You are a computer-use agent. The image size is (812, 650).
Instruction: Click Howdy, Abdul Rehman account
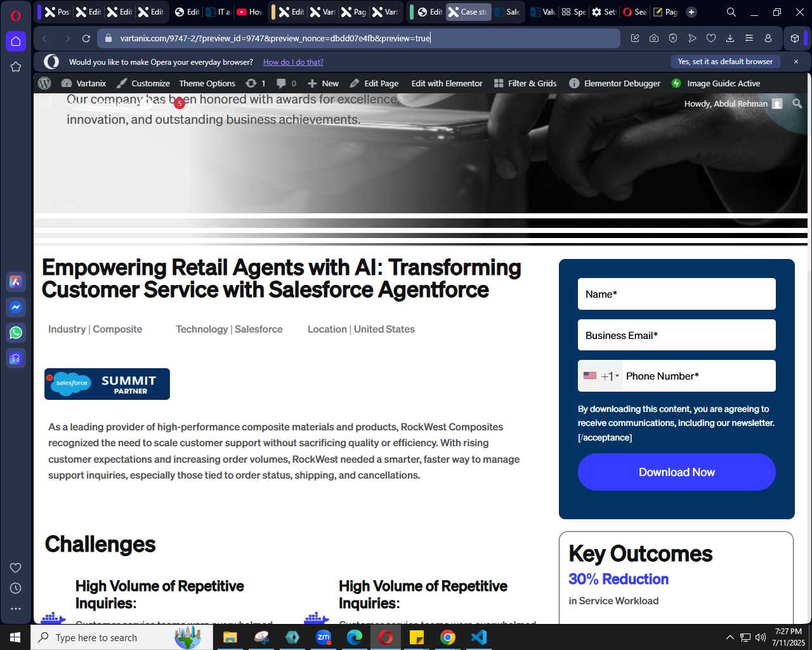pyautogui.click(x=733, y=103)
